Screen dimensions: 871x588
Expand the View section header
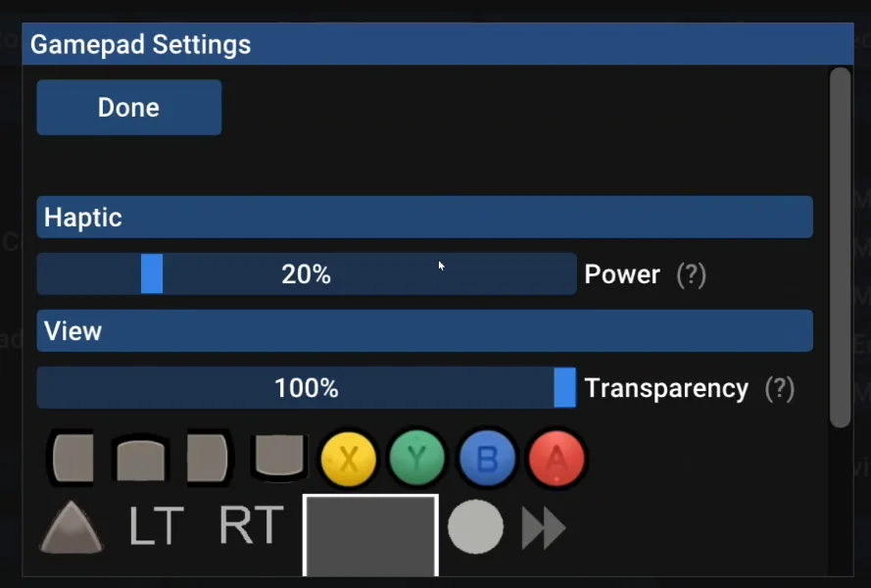(x=424, y=330)
